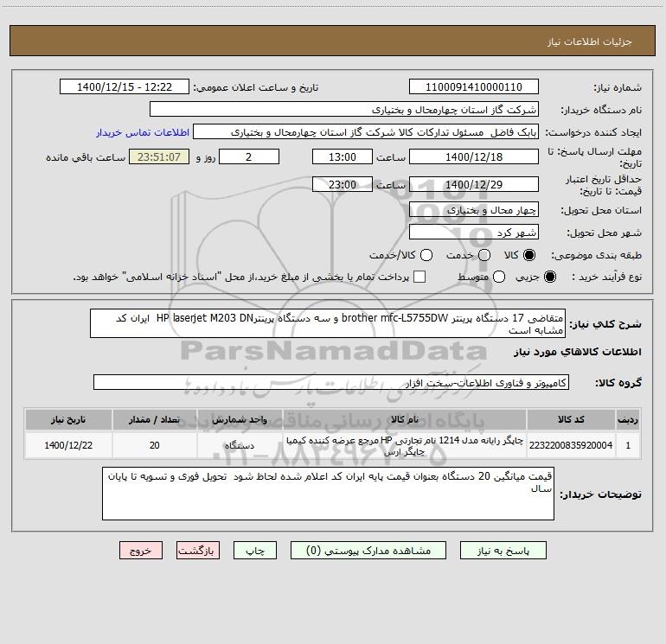The image size is (666, 644).
Task: Click product code 2232200835920004 cell
Action: click(x=571, y=445)
